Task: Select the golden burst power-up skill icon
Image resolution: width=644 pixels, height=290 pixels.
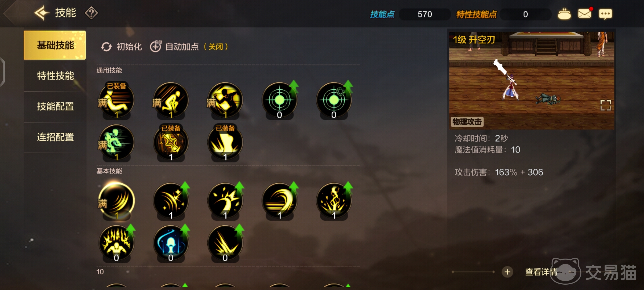Action: click(116, 243)
